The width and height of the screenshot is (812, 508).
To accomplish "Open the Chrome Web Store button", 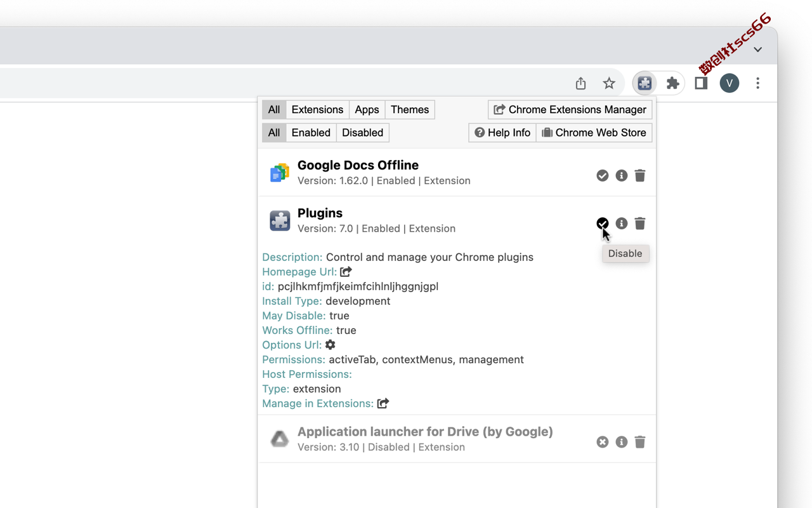I will pyautogui.click(x=594, y=133).
